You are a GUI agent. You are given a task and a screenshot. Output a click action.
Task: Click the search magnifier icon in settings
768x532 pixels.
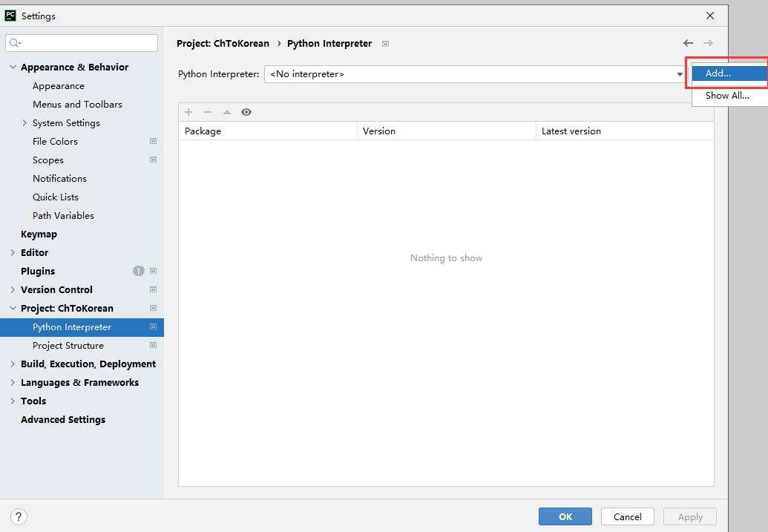(x=15, y=43)
